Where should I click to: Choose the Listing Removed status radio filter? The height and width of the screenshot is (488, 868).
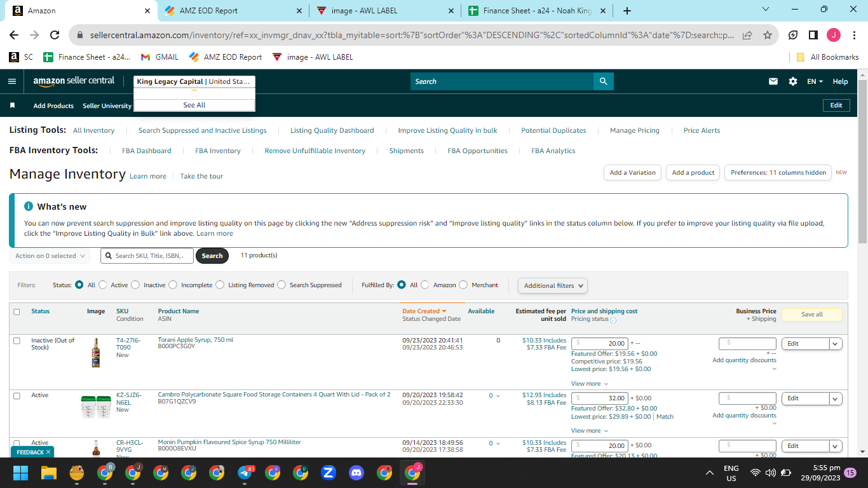tap(220, 285)
